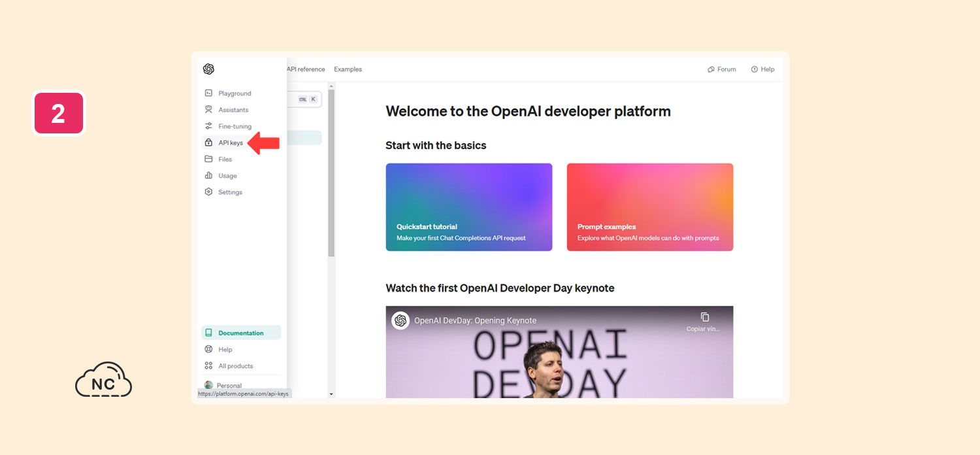Click the 'Start with the basics' heading
This screenshot has height=455, width=980.
(x=436, y=145)
